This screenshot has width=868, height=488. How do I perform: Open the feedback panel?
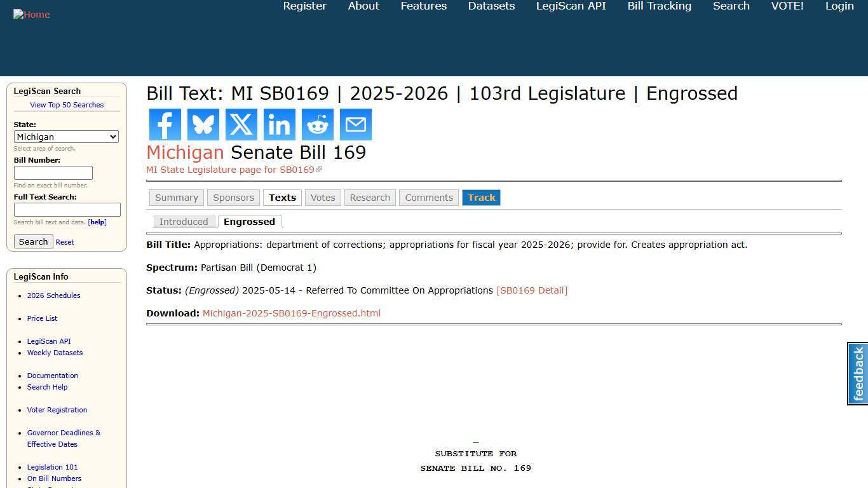click(857, 374)
